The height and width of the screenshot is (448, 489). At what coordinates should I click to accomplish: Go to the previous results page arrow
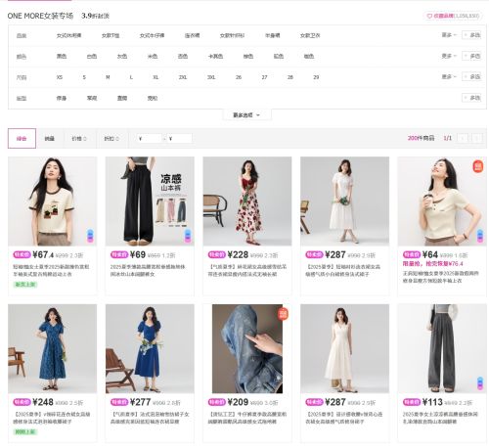click(463, 138)
